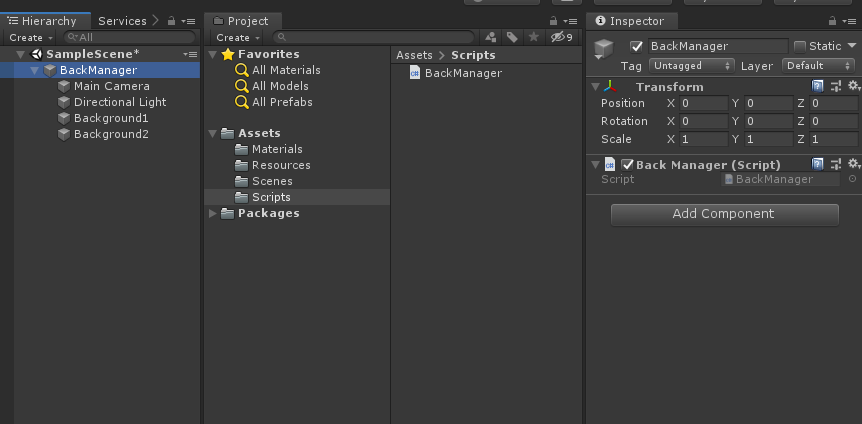Open the Hierarchy Create dropdown
The height and width of the screenshot is (424, 862).
click(x=31, y=37)
